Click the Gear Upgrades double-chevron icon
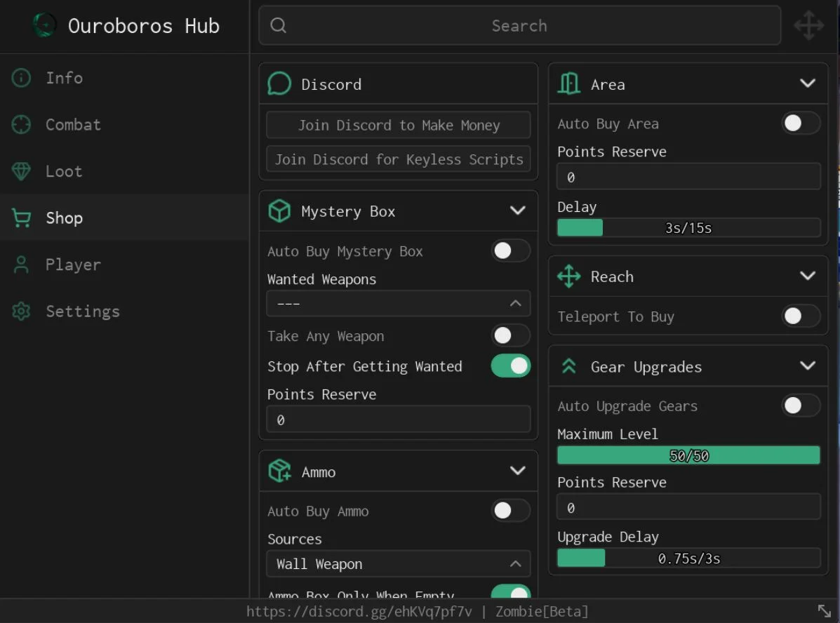840x623 pixels. [x=569, y=366]
